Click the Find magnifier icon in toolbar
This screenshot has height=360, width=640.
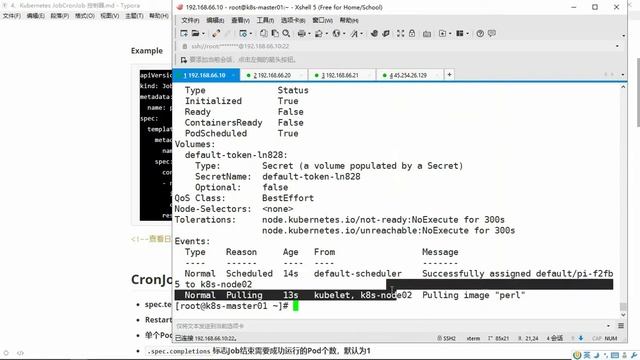click(x=286, y=33)
